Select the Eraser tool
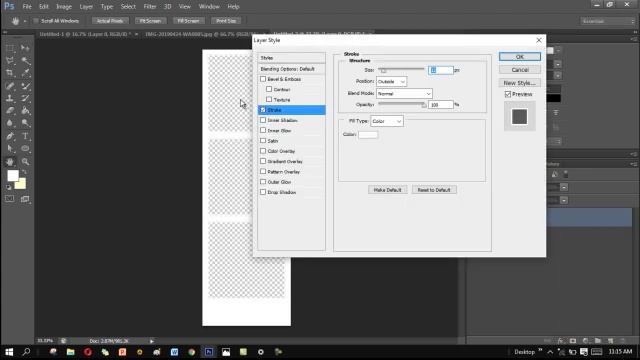Image resolution: width=640 pixels, height=360 pixels. click(x=10, y=111)
